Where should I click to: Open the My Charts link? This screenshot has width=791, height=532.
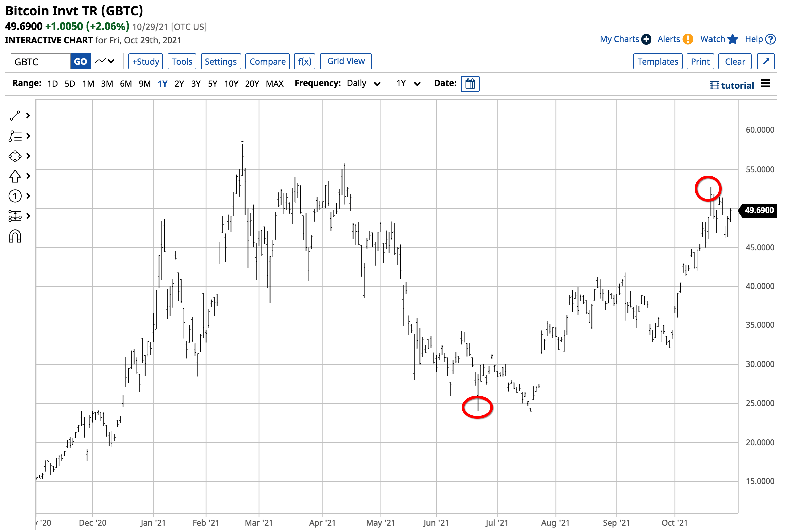[619, 39]
